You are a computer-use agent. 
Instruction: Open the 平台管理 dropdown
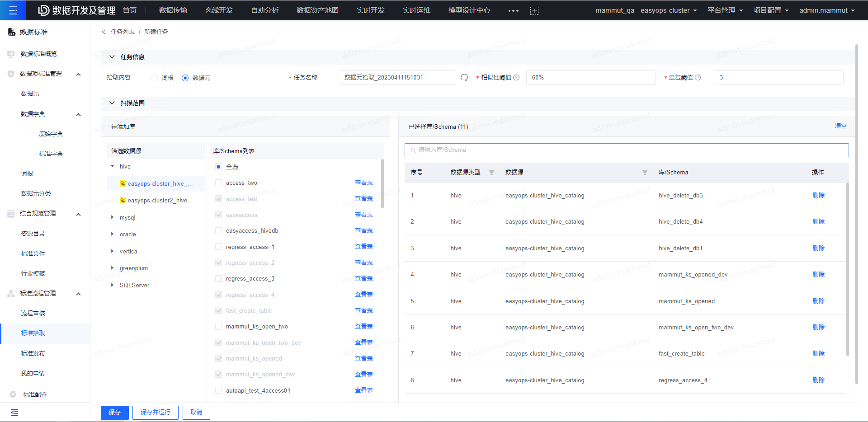725,10
